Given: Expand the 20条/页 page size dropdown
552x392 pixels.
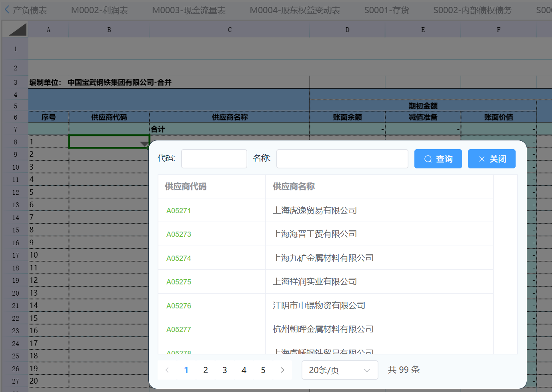Looking at the screenshot, I should pyautogui.click(x=340, y=370).
